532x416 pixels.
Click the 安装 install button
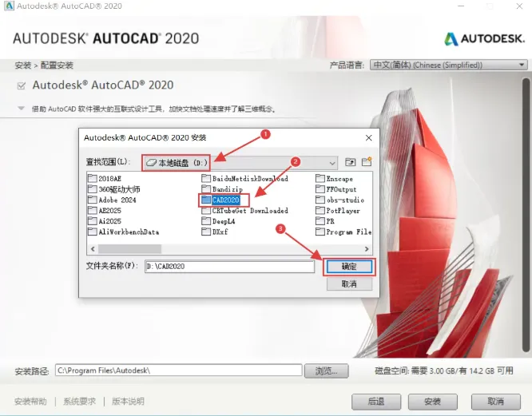(x=433, y=402)
